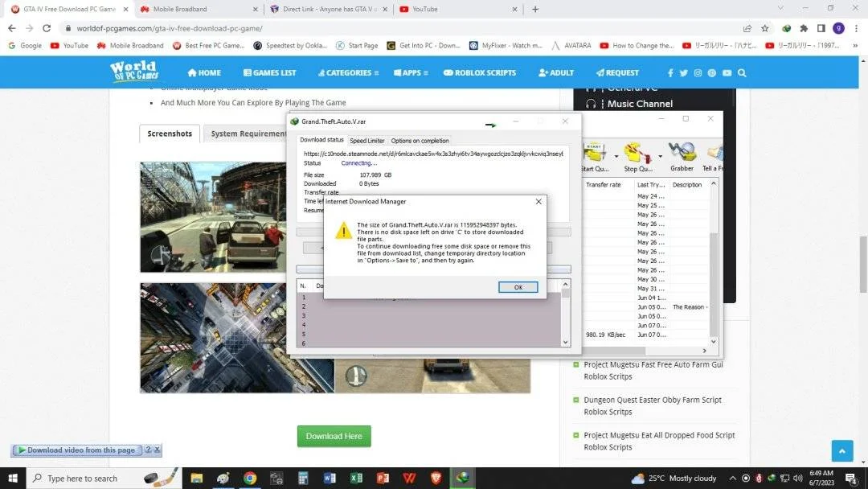Switch to Speed Limiter tab
This screenshot has width=868, height=489.
[x=366, y=141]
